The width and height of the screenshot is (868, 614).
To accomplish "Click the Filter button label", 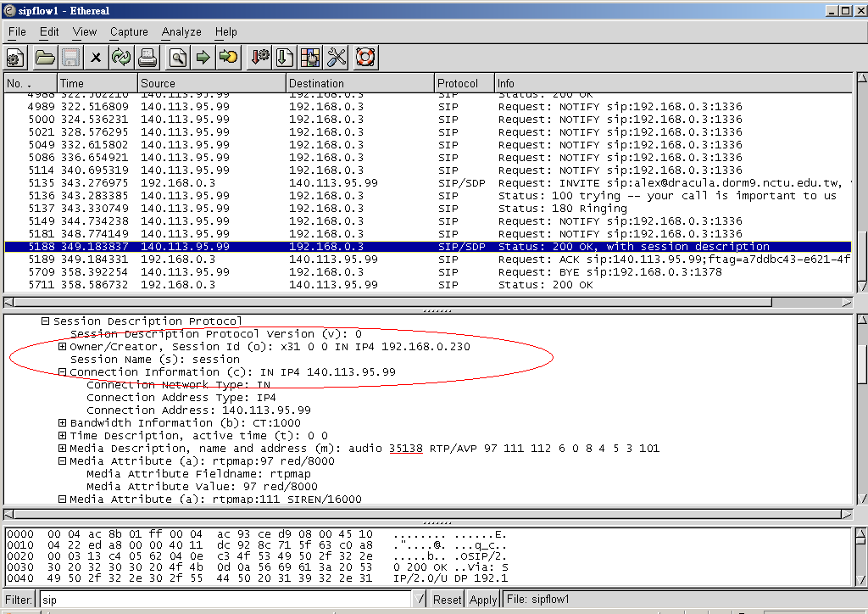I will (x=19, y=600).
